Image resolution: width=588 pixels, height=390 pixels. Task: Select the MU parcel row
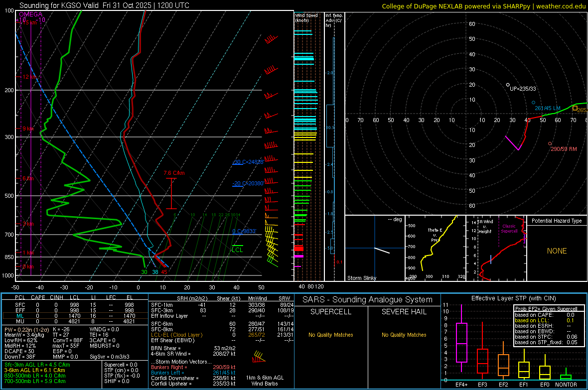75,321
